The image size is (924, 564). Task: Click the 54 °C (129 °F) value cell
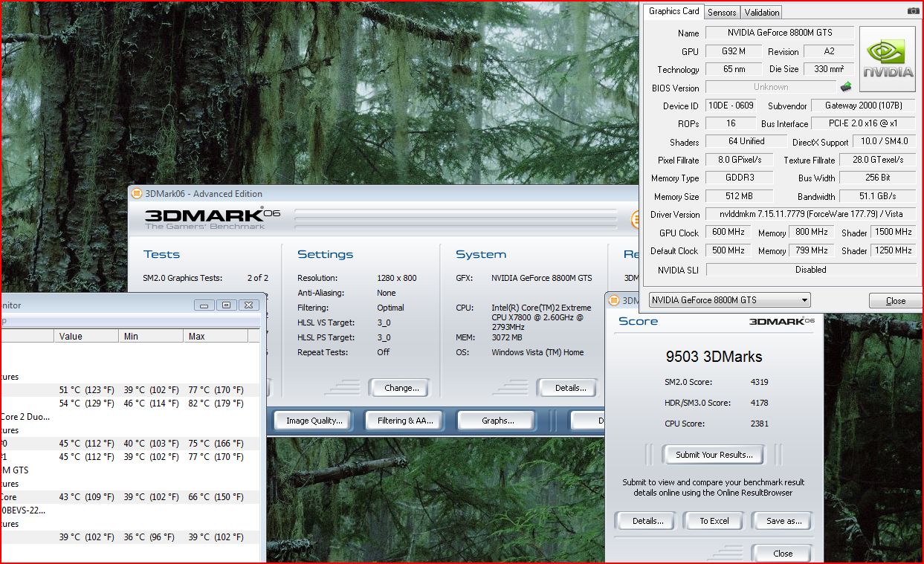(x=86, y=403)
